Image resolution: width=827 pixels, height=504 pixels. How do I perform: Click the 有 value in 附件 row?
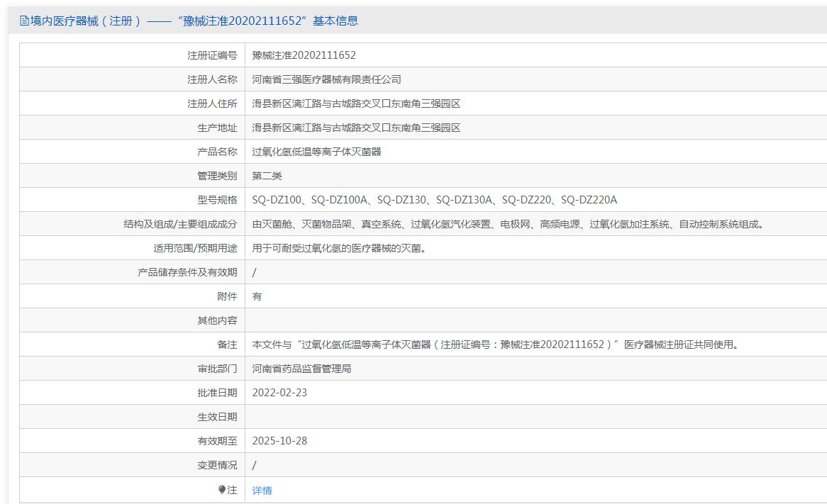click(x=257, y=296)
